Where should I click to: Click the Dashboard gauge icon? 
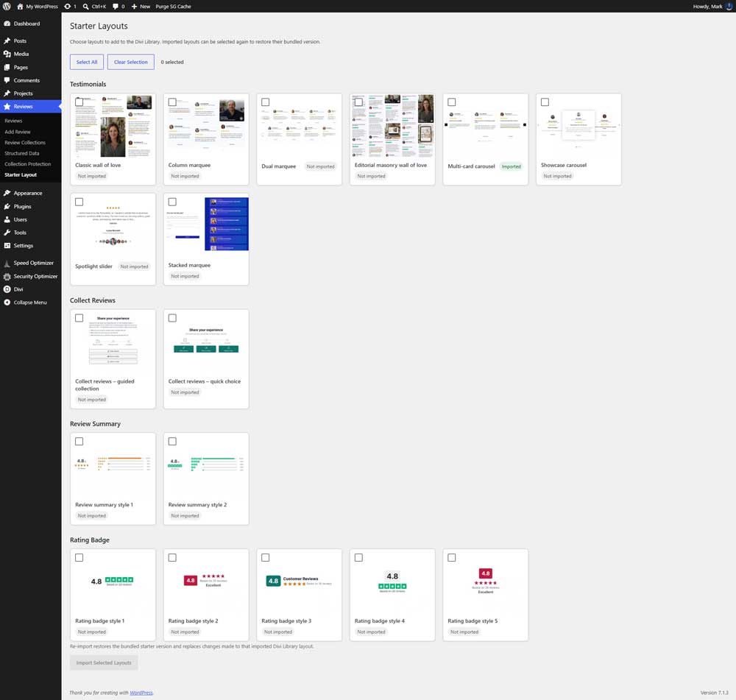coord(7,24)
